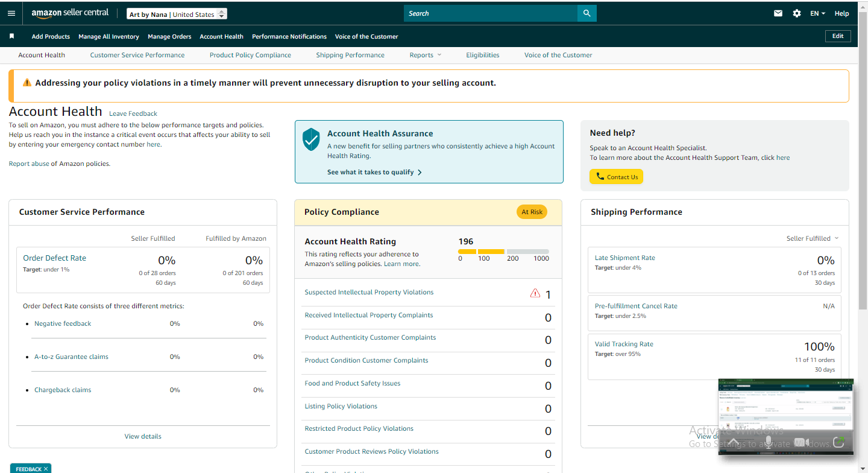Click the '0 of 201 orders' text
The height and width of the screenshot is (473, 868).
pyautogui.click(x=243, y=273)
